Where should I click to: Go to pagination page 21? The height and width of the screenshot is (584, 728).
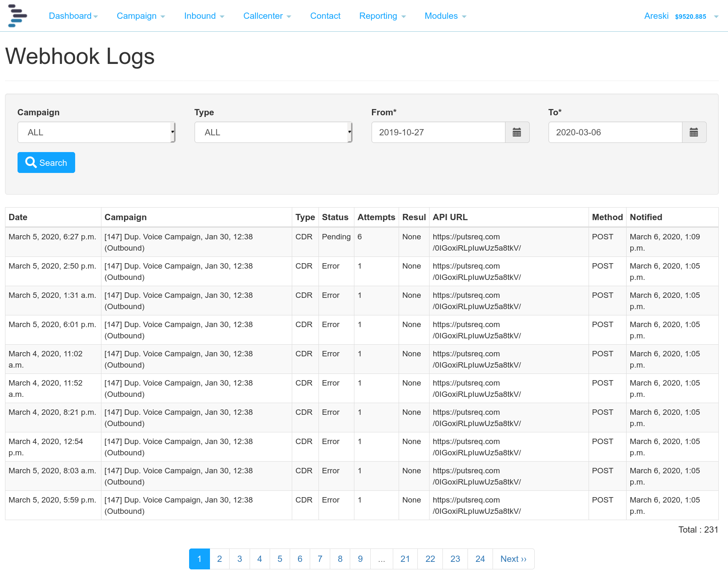click(x=405, y=559)
